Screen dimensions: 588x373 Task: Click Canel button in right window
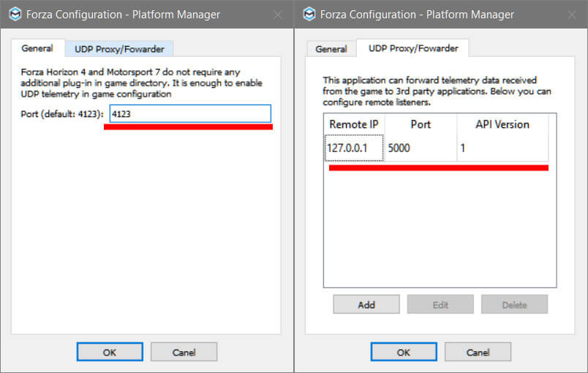click(478, 352)
